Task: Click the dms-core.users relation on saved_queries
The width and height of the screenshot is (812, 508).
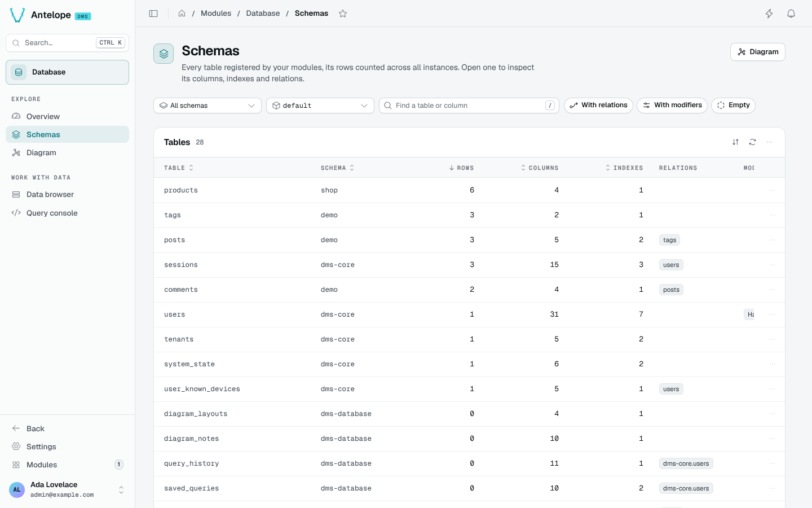Action: click(686, 488)
